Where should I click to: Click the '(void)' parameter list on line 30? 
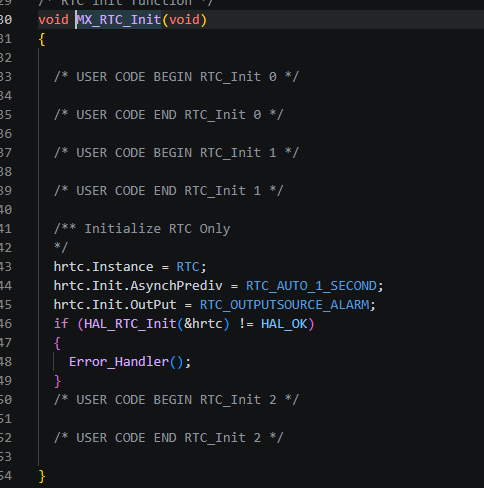[x=184, y=20]
